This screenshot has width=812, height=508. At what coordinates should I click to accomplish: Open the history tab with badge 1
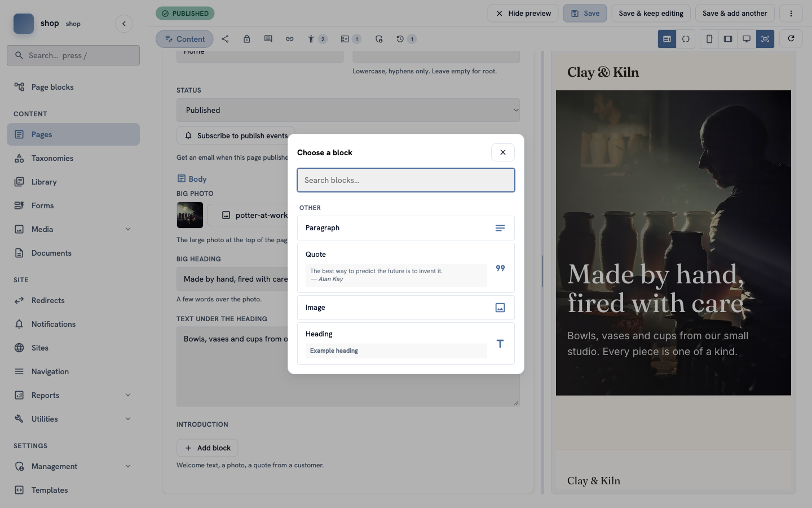(x=406, y=39)
